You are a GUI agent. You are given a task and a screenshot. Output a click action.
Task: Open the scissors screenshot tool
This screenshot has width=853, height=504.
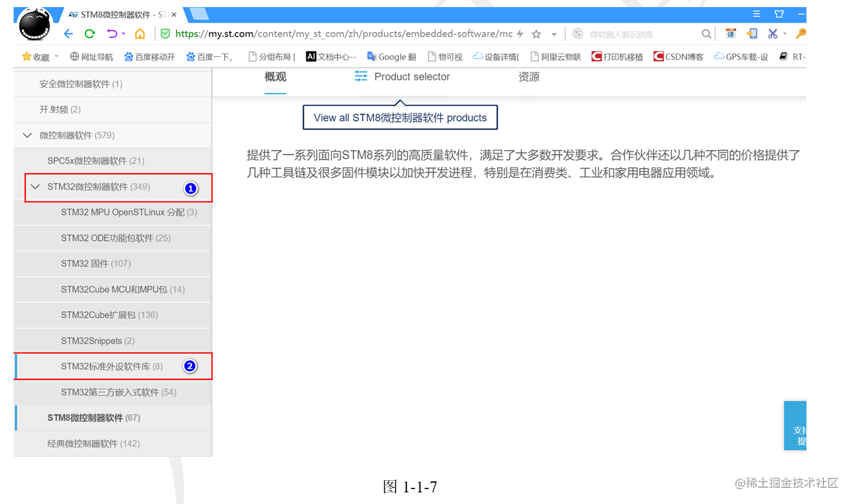click(773, 34)
